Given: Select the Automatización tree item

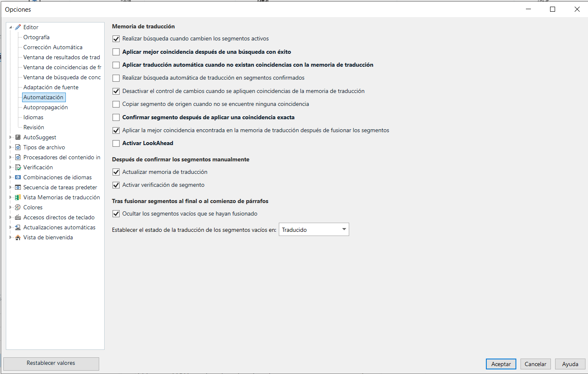Looking at the screenshot, I should pyautogui.click(x=43, y=97).
